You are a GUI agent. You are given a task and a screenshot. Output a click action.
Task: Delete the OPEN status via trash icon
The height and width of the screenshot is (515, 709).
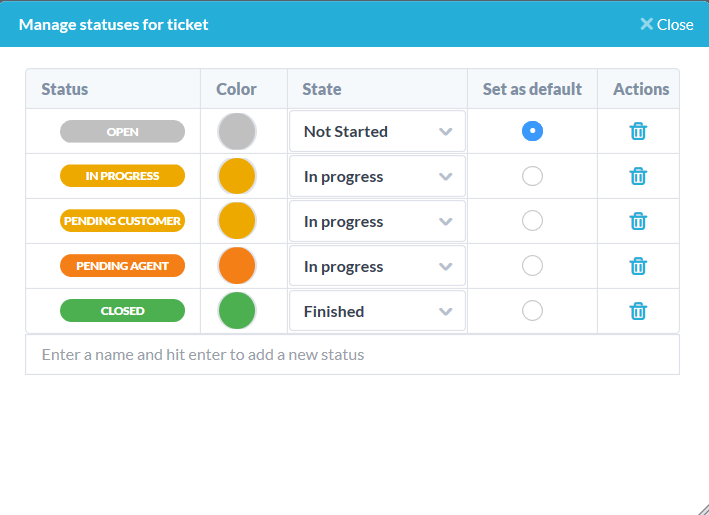tap(638, 131)
